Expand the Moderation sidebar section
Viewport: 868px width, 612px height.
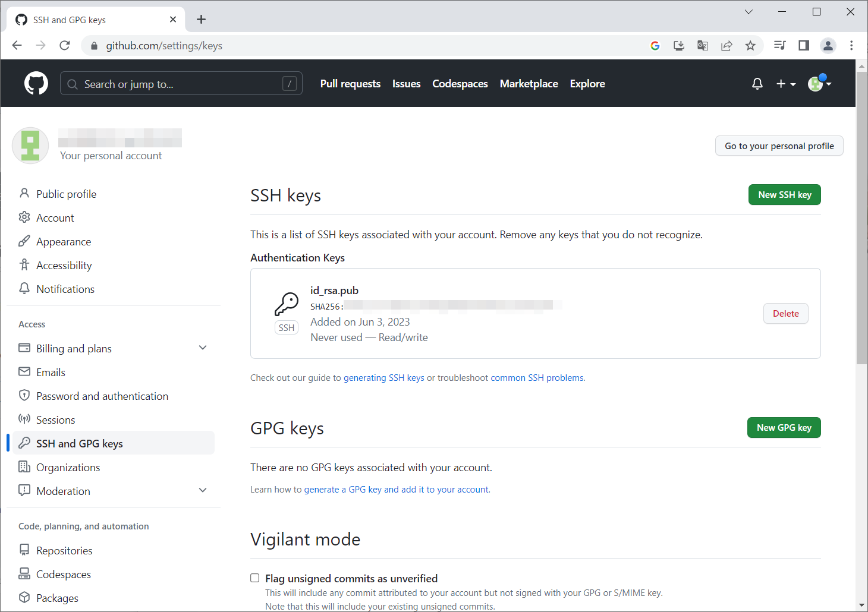[203, 491]
